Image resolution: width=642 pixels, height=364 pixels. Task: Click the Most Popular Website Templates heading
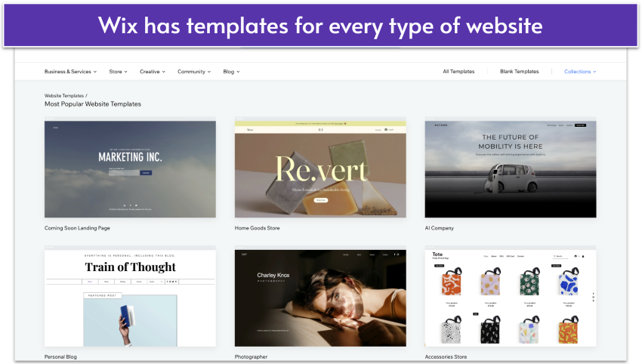click(x=93, y=104)
